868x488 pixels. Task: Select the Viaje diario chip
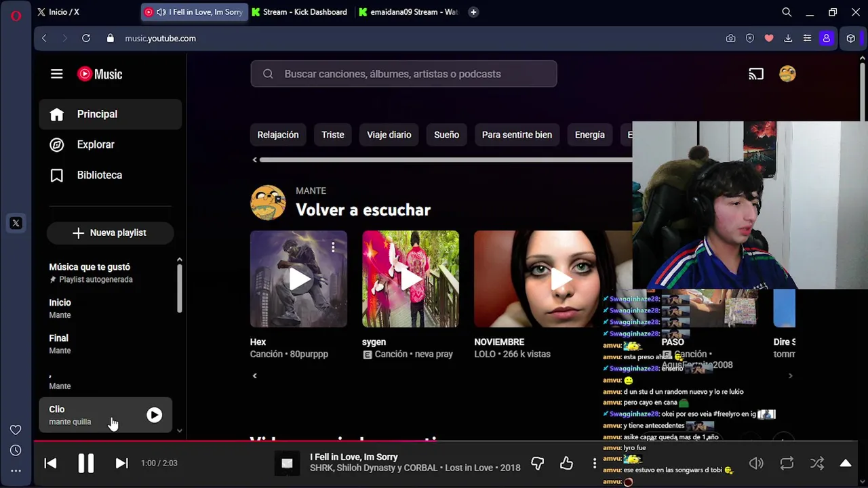(x=389, y=135)
